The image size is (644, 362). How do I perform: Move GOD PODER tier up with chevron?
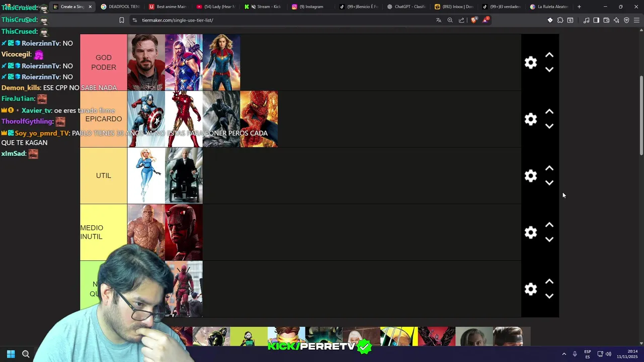(x=549, y=55)
